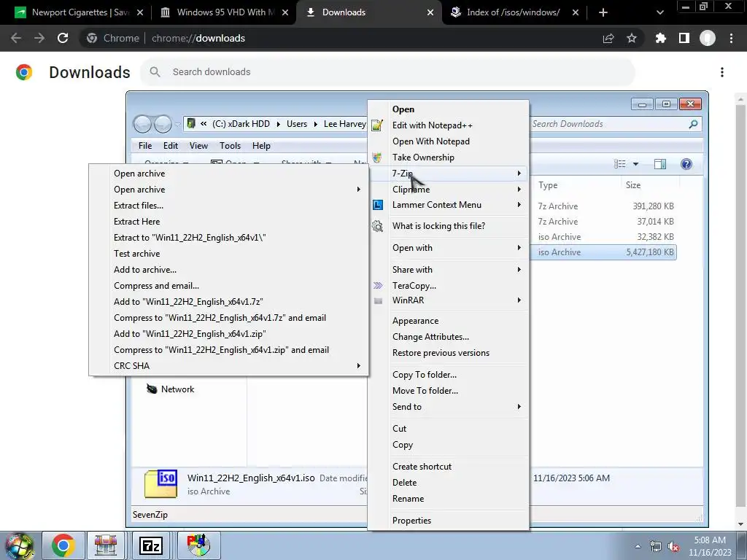The image size is (747, 560).
Task: Click the Search downloads field
Action: click(388, 72)
